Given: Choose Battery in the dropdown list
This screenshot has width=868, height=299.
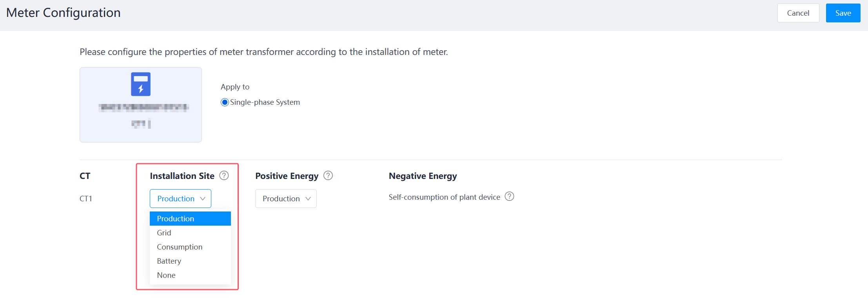Looking at the screenshot, I should pos(169,261).
